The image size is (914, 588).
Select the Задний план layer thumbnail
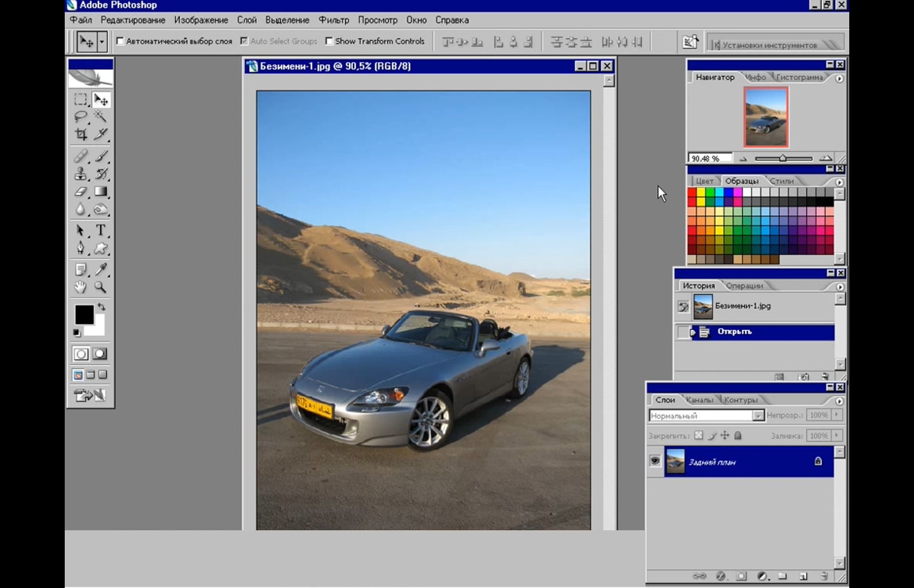click(675, 461)
